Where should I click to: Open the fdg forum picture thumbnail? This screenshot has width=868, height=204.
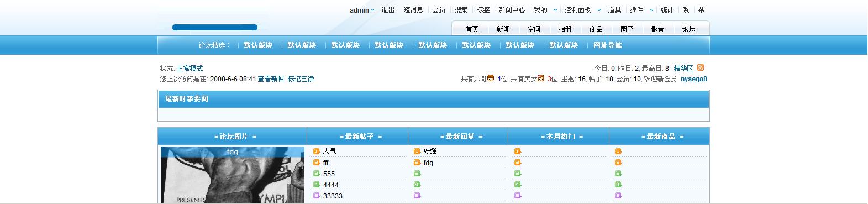pos(233,175)
